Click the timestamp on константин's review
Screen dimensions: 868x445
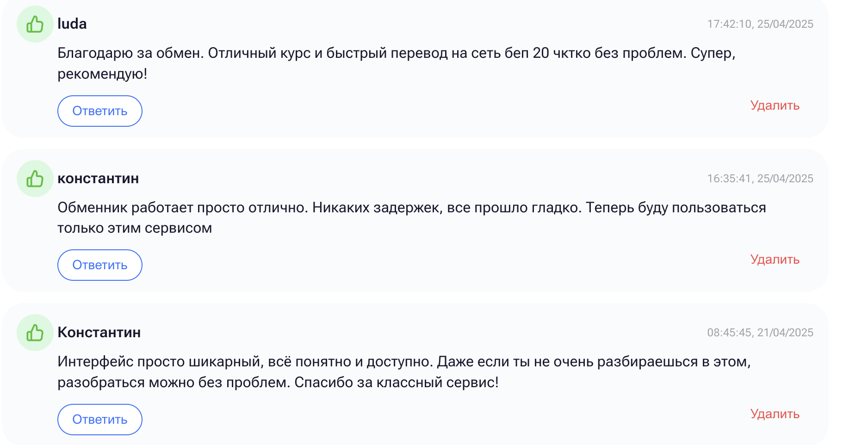760,178
